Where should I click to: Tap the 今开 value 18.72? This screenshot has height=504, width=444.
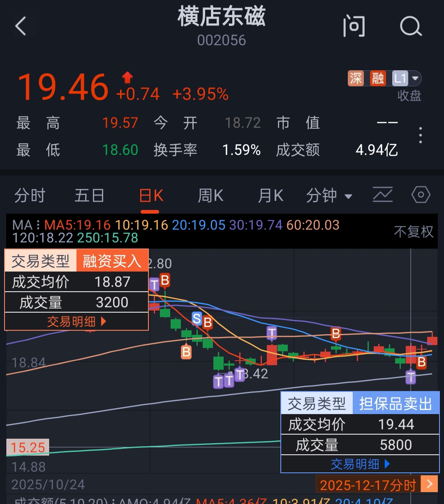[x=243, y=123]
